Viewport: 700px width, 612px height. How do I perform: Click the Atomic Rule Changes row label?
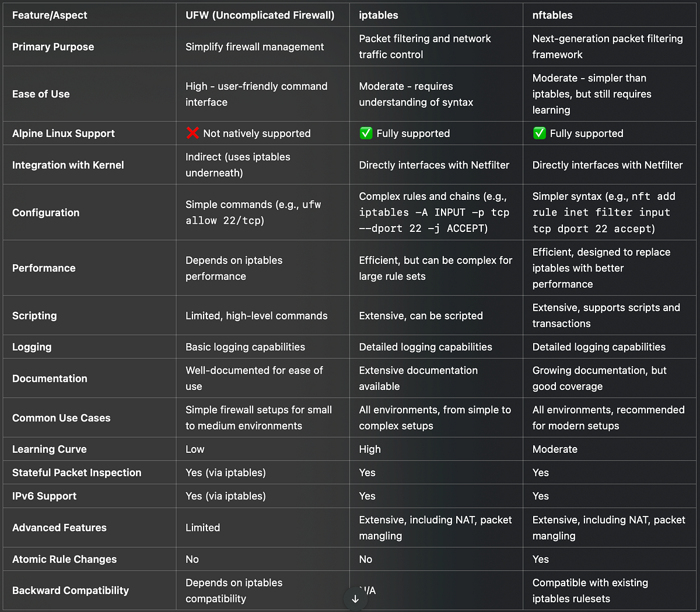tap(64, 559)
